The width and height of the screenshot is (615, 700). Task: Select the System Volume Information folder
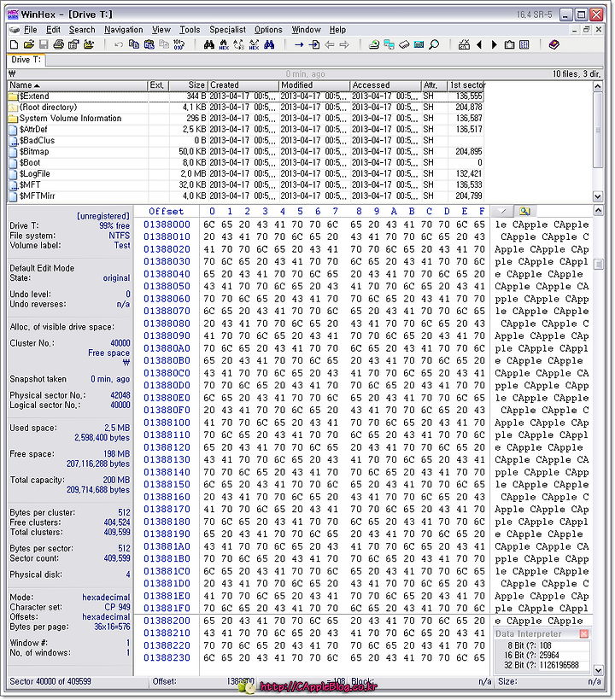pyautogui.click(x=246, y=119)
